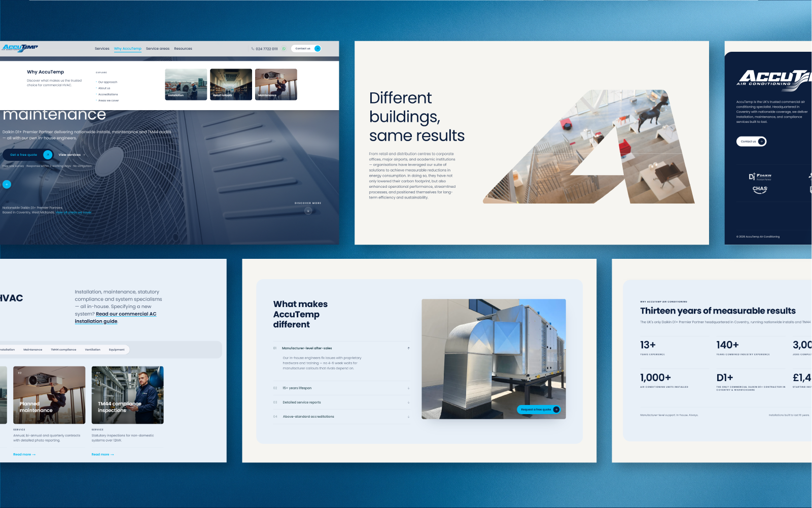
Task: Select the TM44 compliance filter tab
Action: pyautogui.click(x=63, y=350)
